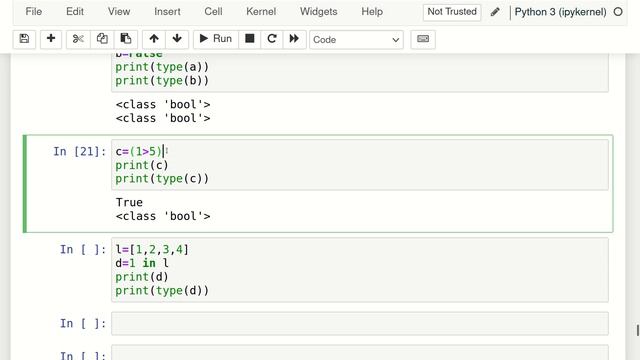The width and height of the screenshot is (640, 360).
Task: Click the Not Trusted button
Action: pyautogui.click(x=452, y=12)
